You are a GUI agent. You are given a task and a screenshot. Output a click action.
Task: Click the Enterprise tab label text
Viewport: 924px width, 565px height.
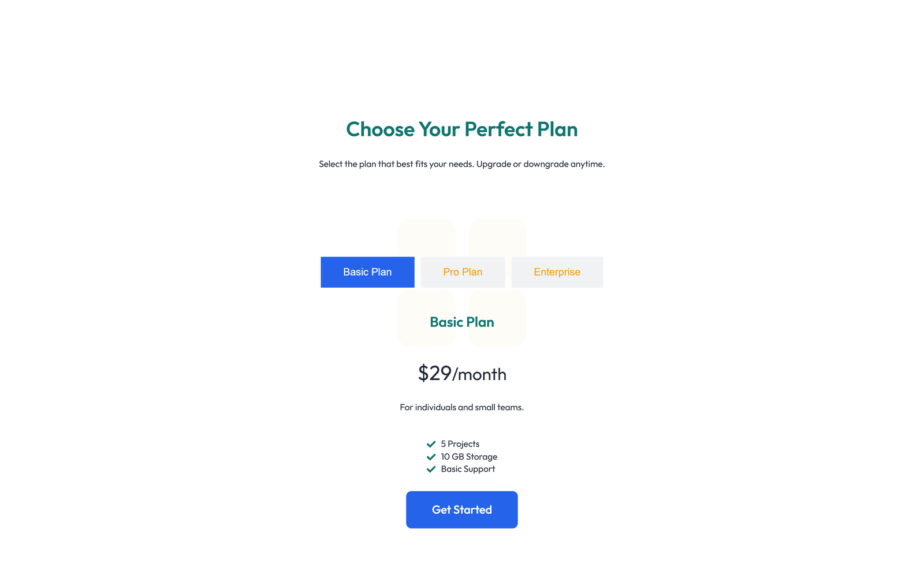(x=557, y=272)
